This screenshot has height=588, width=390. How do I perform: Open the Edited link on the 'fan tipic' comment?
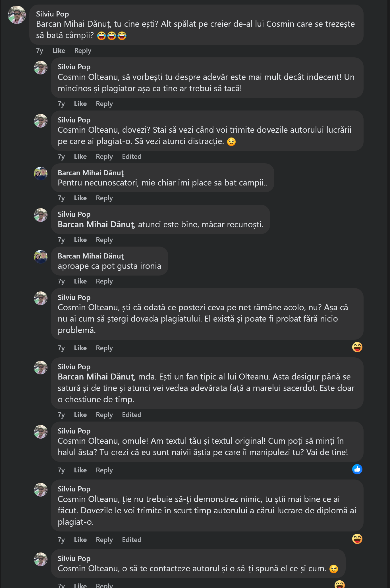[x=132, y=415]
